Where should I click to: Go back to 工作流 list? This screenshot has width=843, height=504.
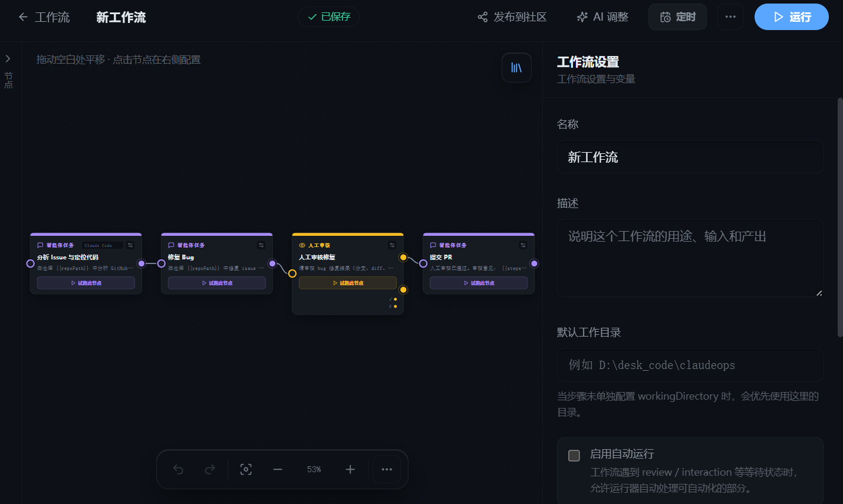44,17
